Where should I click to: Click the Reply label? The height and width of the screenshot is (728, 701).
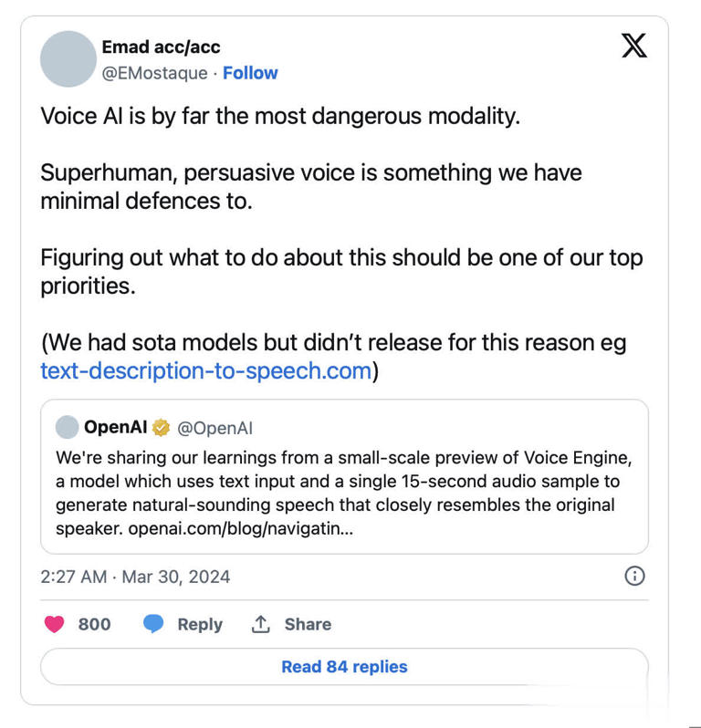point(200,624)
